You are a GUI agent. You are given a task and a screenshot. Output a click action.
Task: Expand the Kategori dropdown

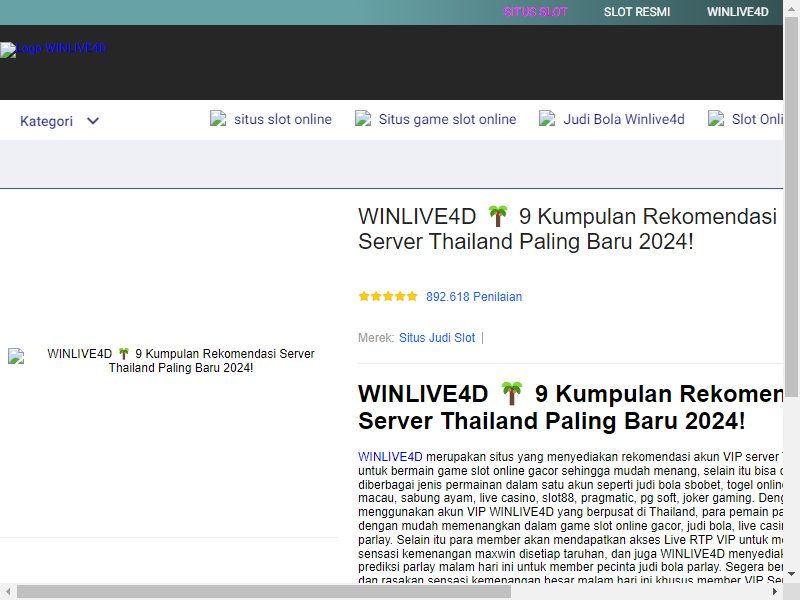pos(59,121)
